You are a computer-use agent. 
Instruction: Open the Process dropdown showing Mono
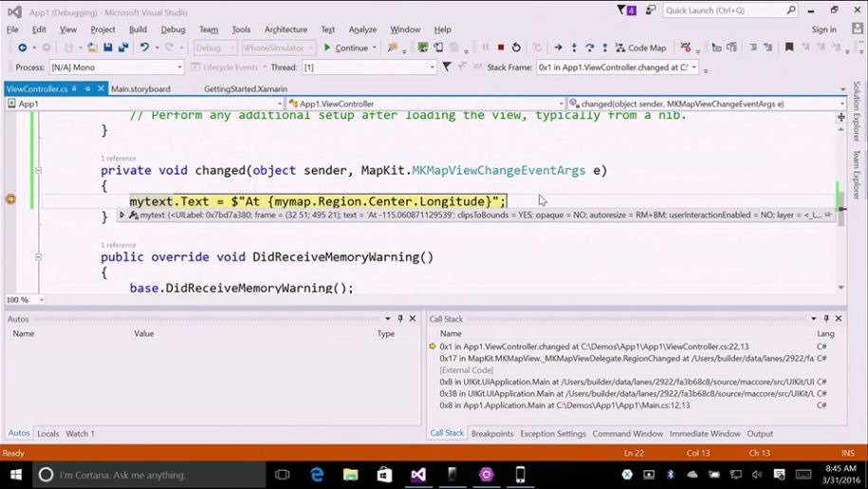pos(114,67)
